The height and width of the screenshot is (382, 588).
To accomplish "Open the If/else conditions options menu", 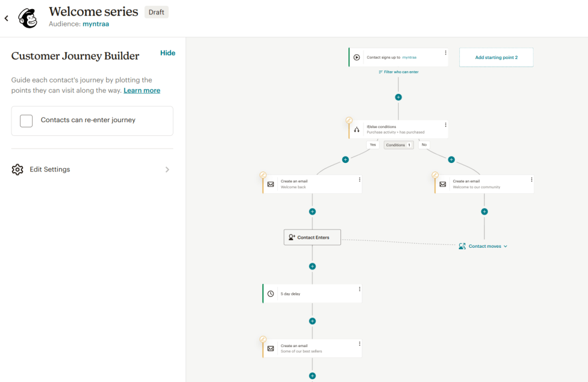I will point(446,124).
